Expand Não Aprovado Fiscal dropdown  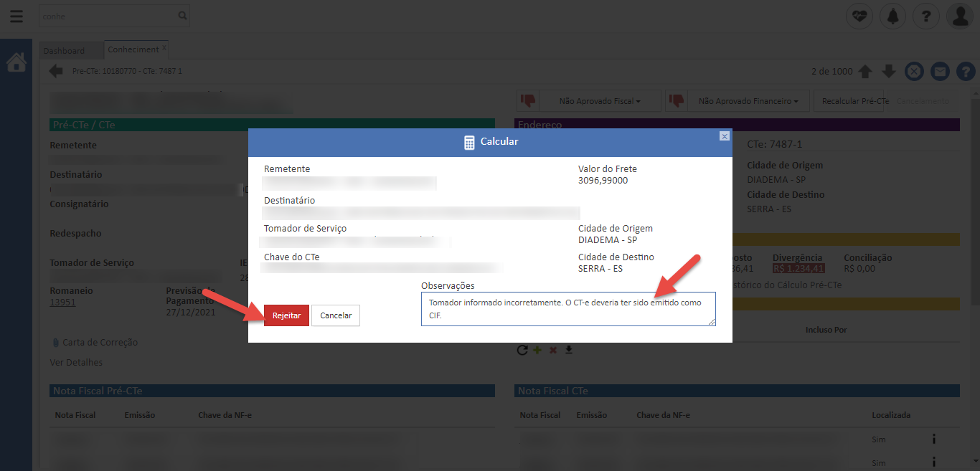click(599, 101)
